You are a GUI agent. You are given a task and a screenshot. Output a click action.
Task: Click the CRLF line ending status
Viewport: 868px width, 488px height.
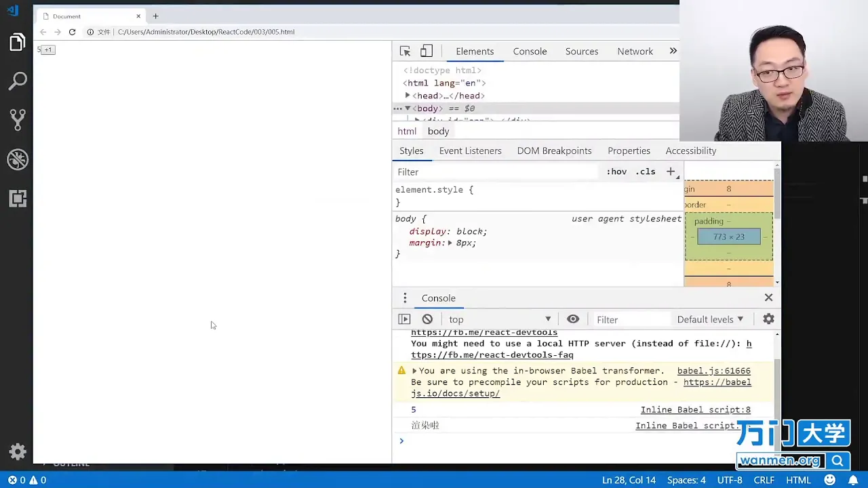[x=764, y=480]
